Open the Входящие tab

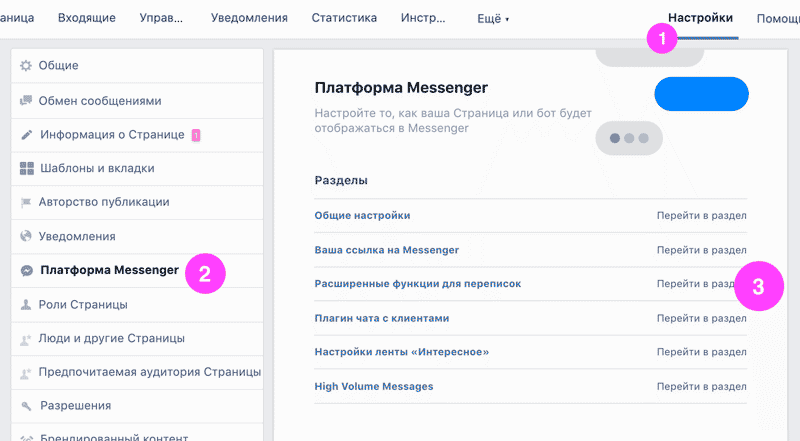click(87, 18)
